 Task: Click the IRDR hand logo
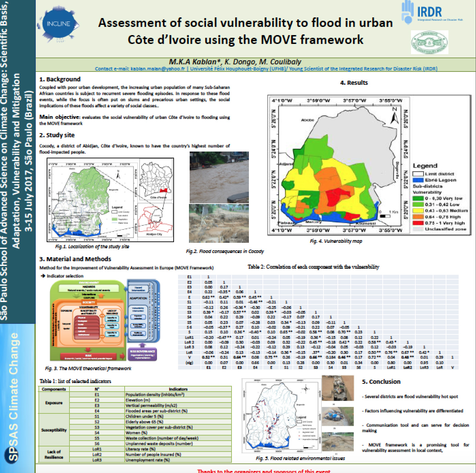[x=407, y=12]
